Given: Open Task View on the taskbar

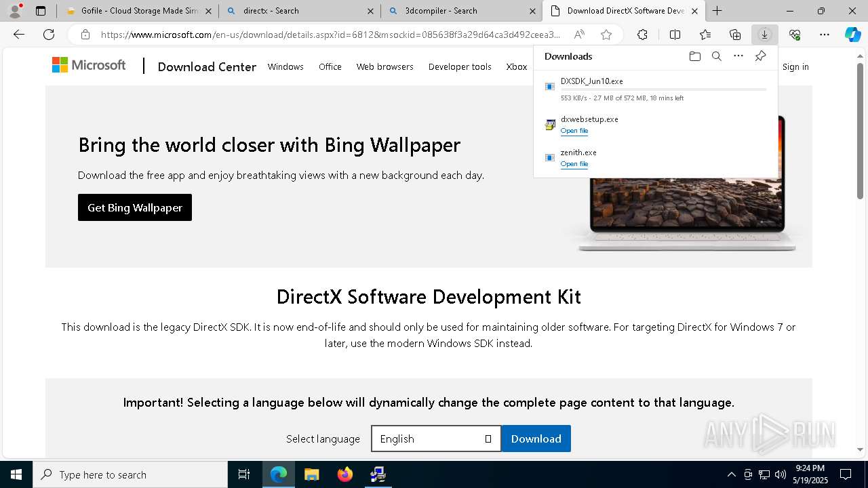Looking at the screenshot, I should (x=244, y=474).
